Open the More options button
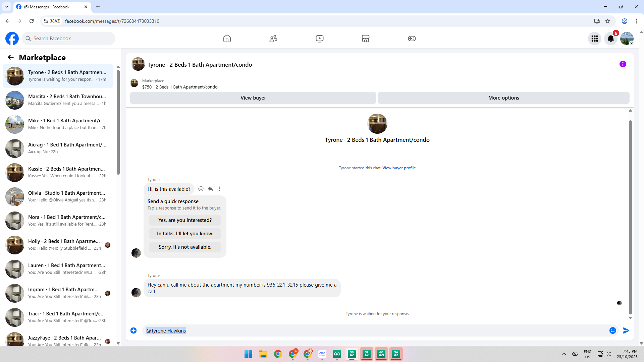This screenshot has width=644, height=362. tap(503, 98)
